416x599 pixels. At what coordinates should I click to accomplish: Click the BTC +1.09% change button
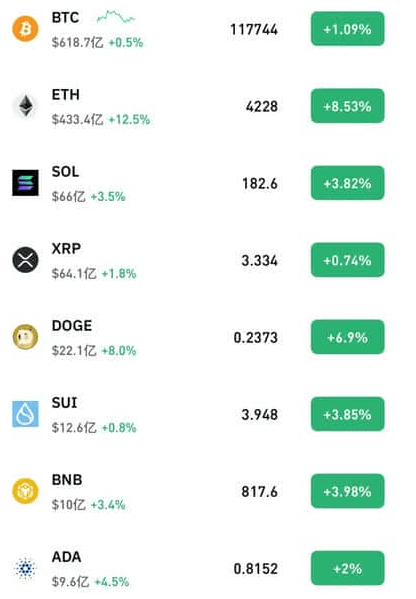(348, 29)
